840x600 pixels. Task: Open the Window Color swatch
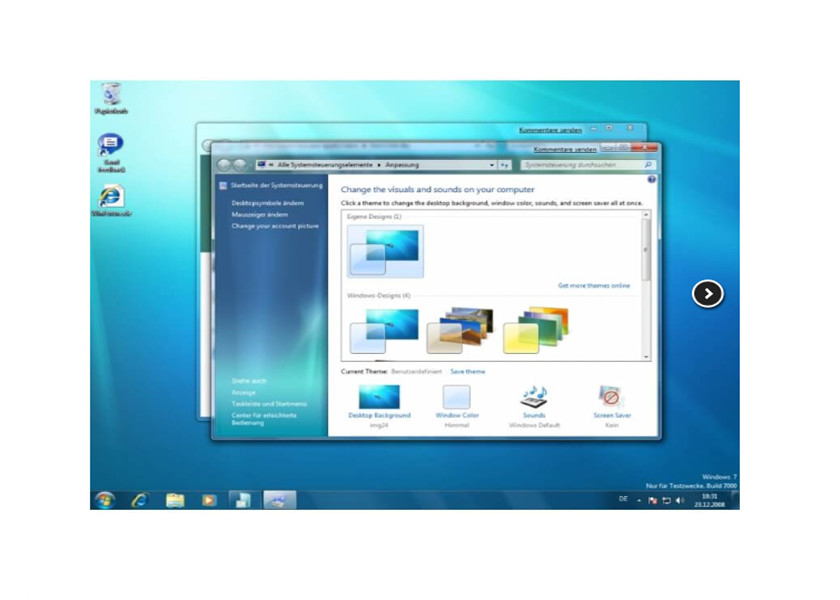coord(457,397)
